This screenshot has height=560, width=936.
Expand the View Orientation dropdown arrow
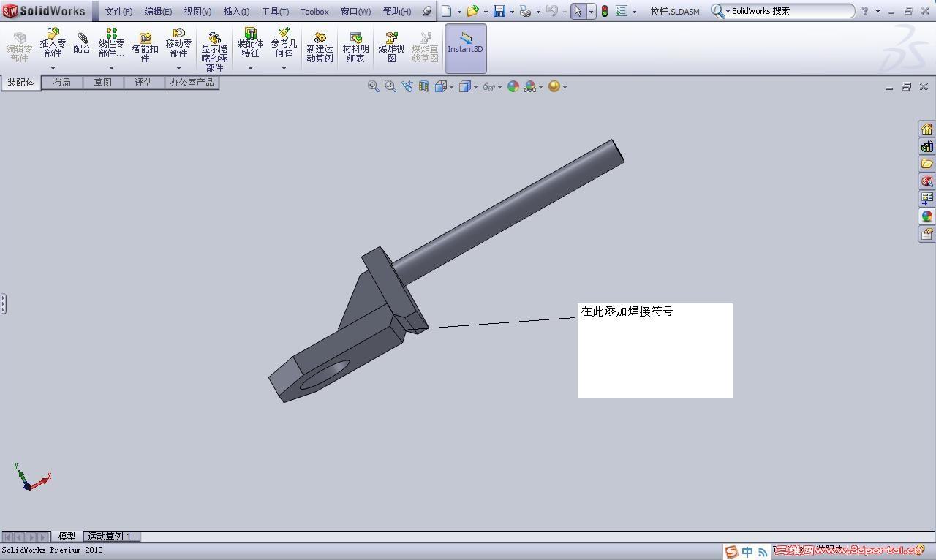coord(451,87)
